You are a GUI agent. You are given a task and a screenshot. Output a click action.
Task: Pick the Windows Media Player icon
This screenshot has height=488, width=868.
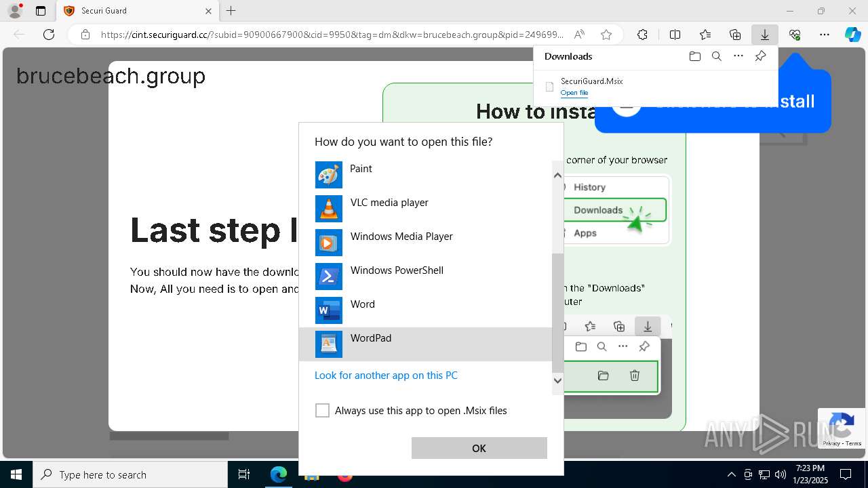click(x=329, y=243)
